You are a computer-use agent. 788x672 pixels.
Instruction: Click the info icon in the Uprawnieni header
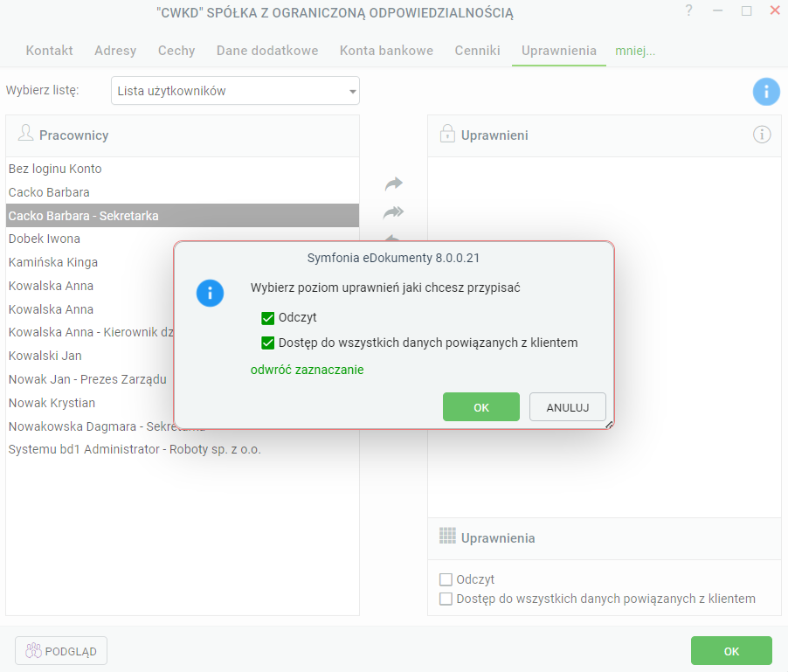(x=762, y=135)
